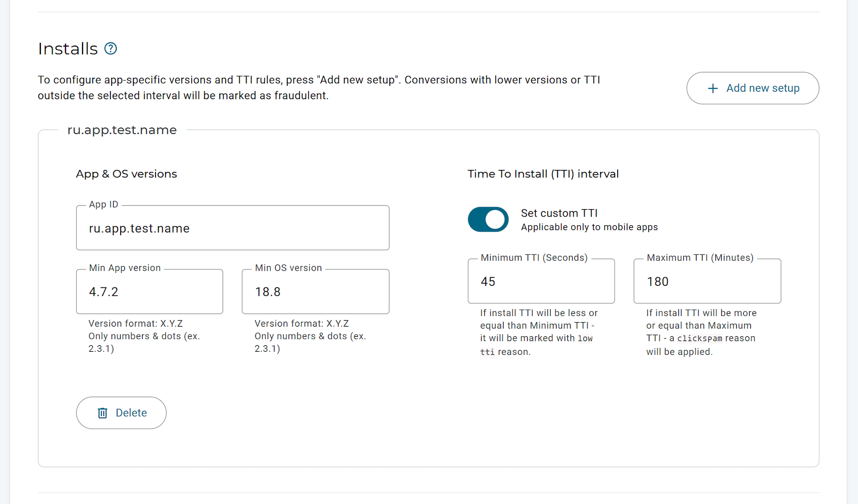Screen dimensions: 858x504
Task: Edit the Maximum TTI (Minutes) field
Action: pos(707,281)
